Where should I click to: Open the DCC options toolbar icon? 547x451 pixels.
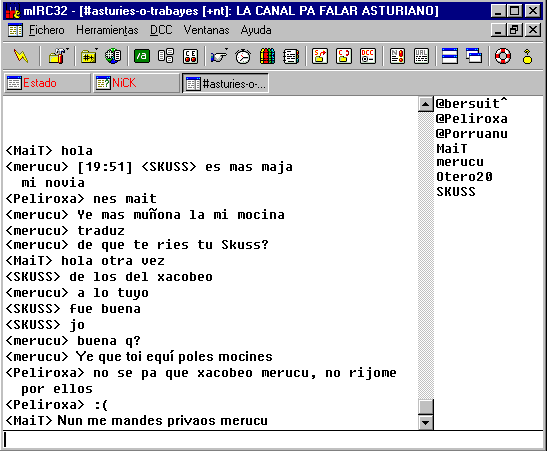[368, 56]
